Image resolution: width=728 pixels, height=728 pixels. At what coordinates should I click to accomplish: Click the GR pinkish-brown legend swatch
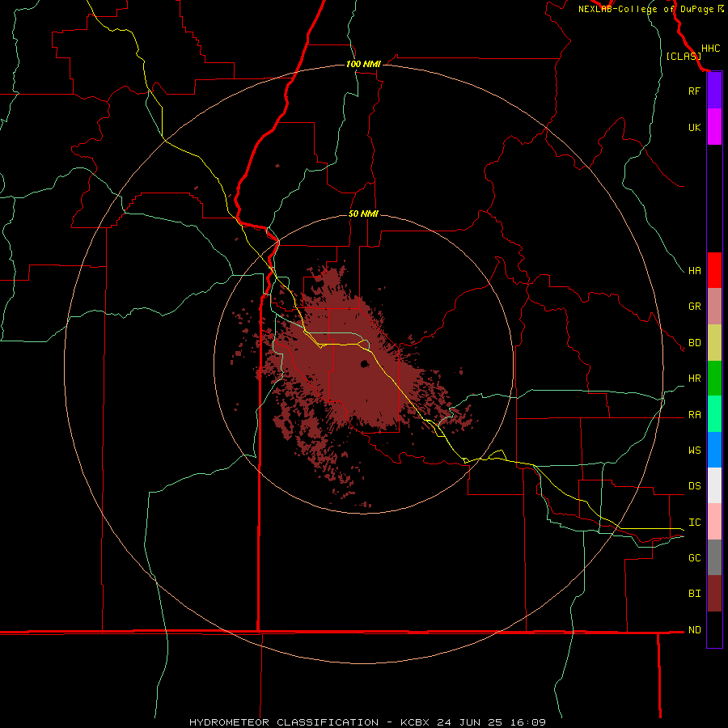click(x=714, y=307)
